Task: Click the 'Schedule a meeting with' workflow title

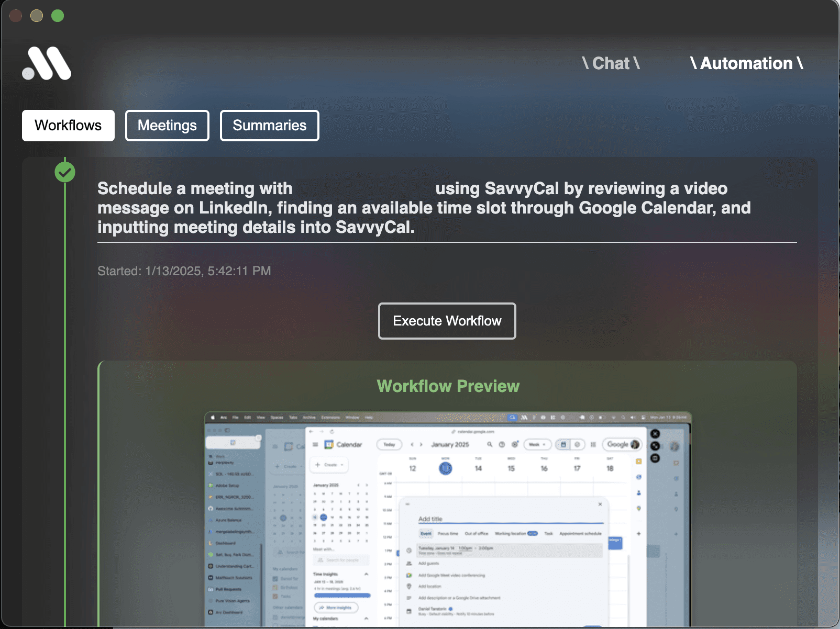Action: tap(424, 208)
